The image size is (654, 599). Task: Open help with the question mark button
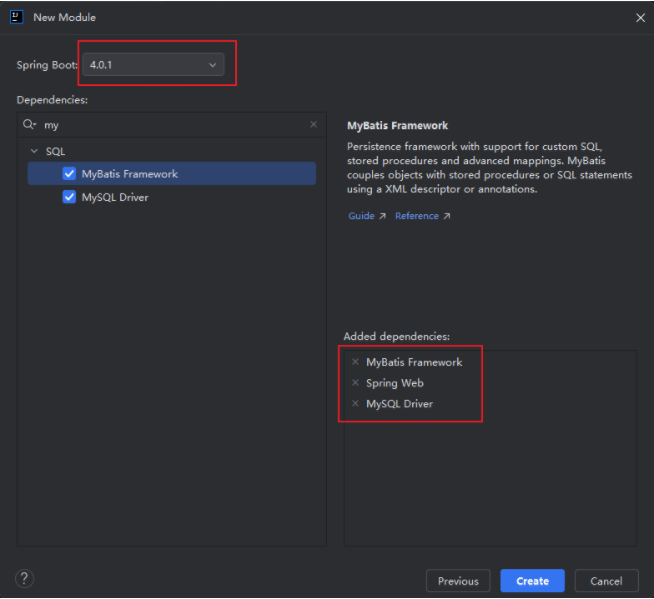[x=25, y=579]
